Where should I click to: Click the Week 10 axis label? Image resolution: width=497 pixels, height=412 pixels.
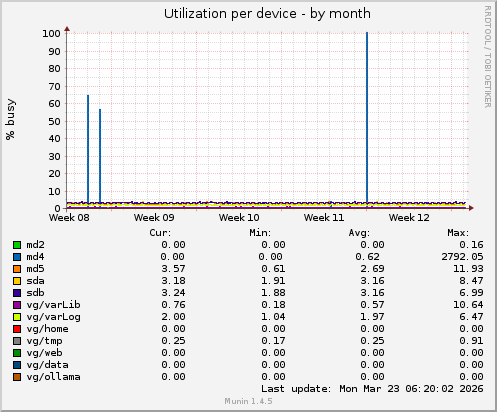[239, 218]
